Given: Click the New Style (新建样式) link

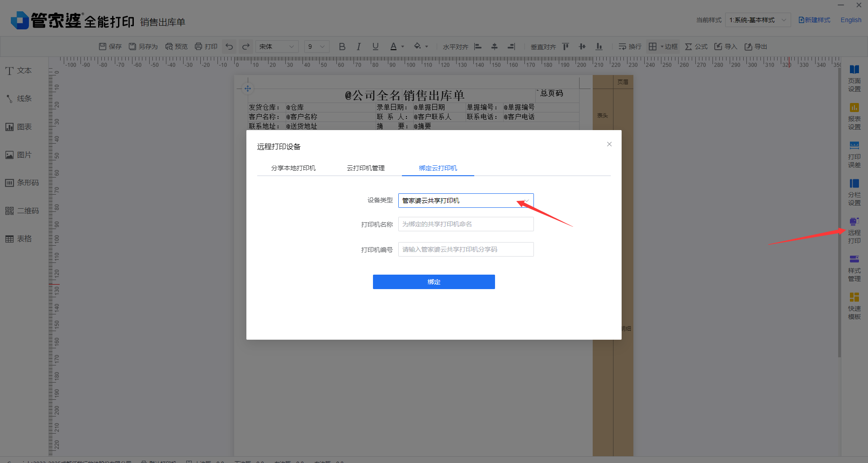Looking at the screenshot, I should 815,20.
